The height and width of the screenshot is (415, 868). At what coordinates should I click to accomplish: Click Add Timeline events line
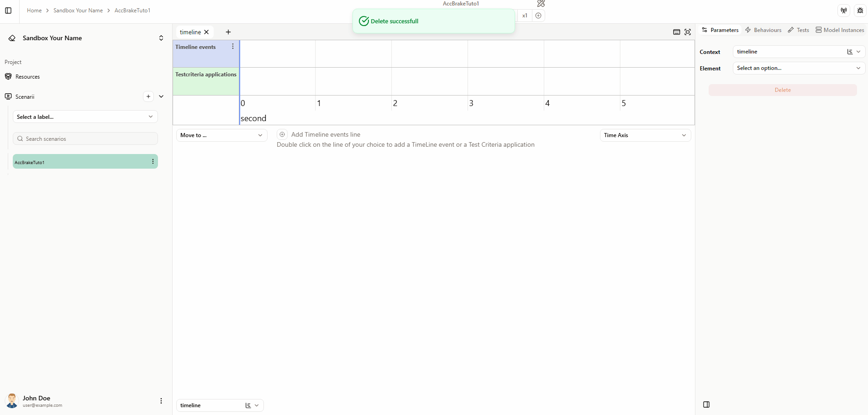[325, 134]
